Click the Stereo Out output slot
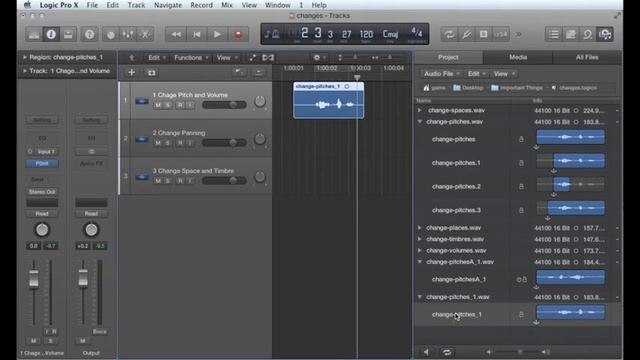 (x=42, y=192)
